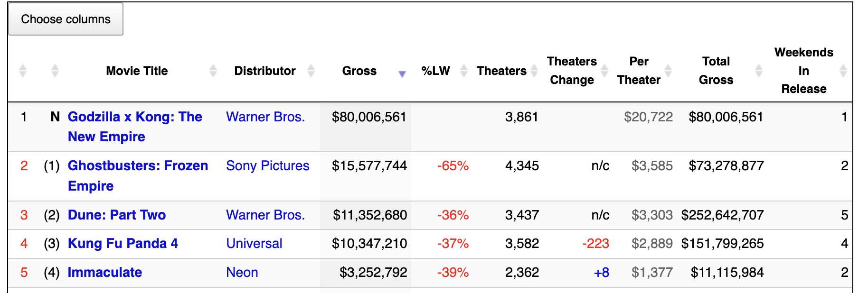Click the (1) last-week rank beside Ghostbusters

coord(52,165)
